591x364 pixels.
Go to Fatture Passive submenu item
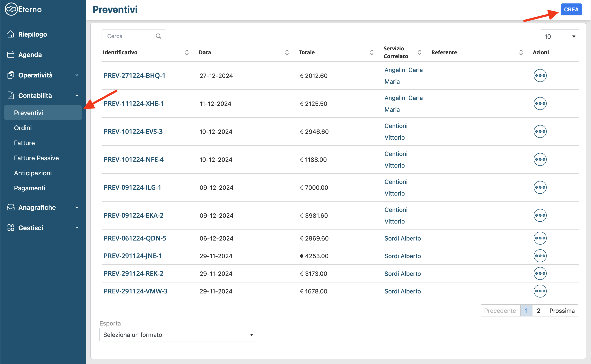36,158
